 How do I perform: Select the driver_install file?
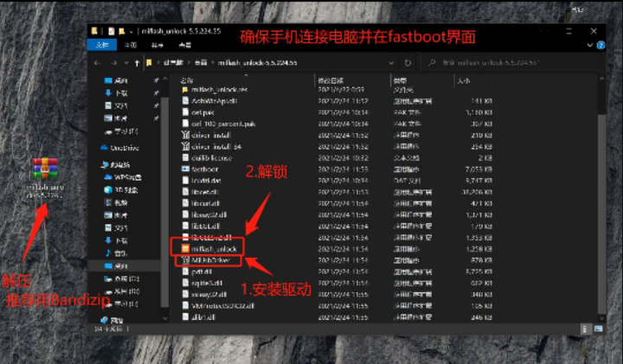(x=208, y=135)
